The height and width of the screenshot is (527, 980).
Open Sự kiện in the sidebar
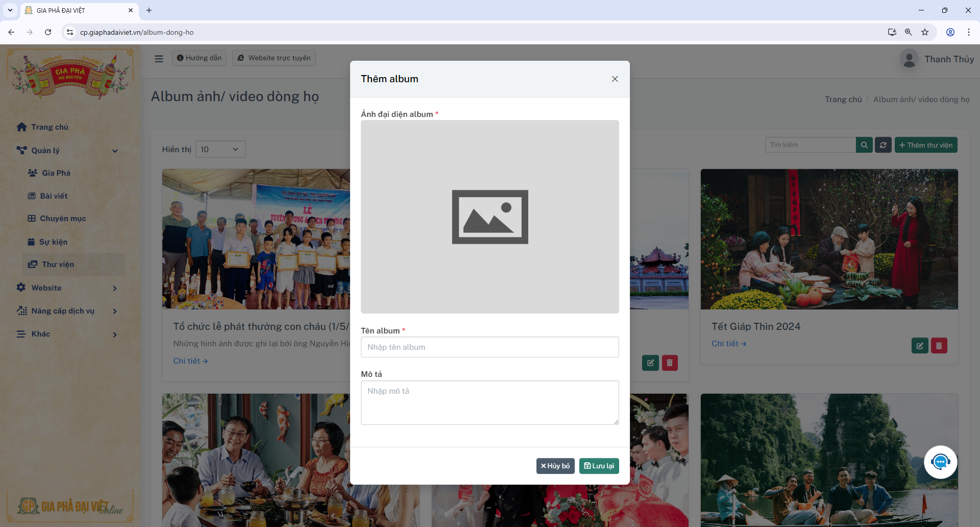tap(53, 242)
